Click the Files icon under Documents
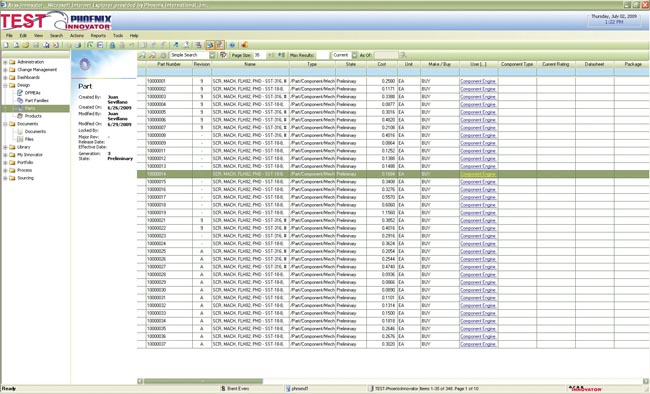Viewport: 650px width, 394px height. click(20, 139)
